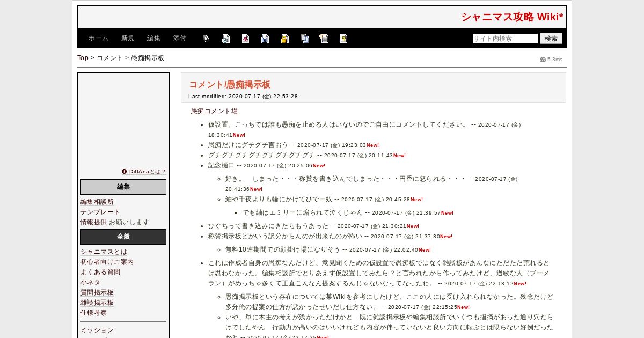This screenshot has height=338, width=644.
Task: Click the comment 無料10連期間での願掛け場になりそう
Action: (x=283, y=250)
